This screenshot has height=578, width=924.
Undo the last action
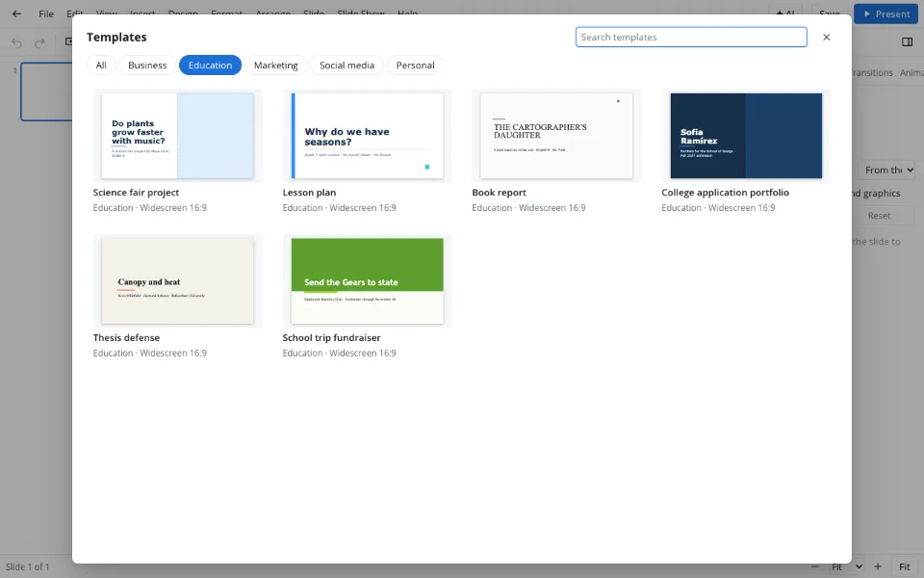click(16, 42)
